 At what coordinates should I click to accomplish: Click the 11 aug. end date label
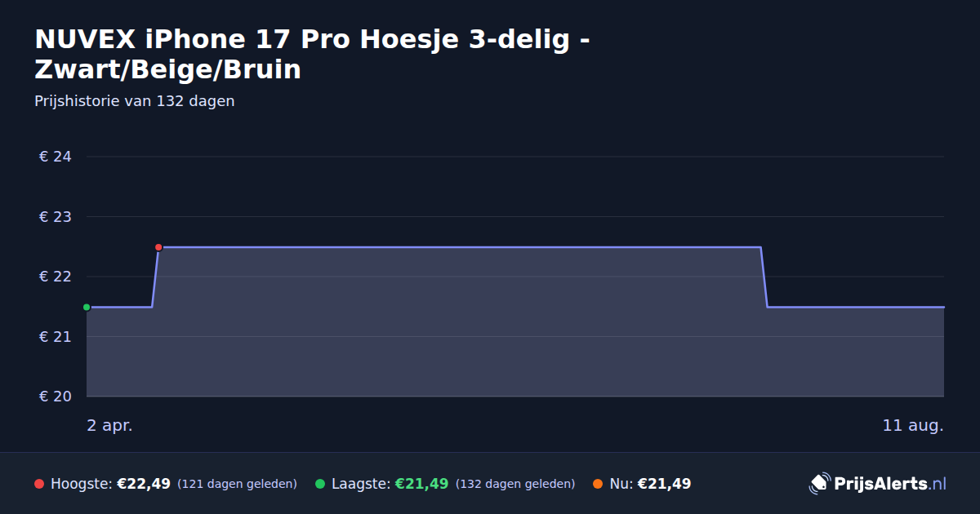pyautogui.click(x=913, y=426)
